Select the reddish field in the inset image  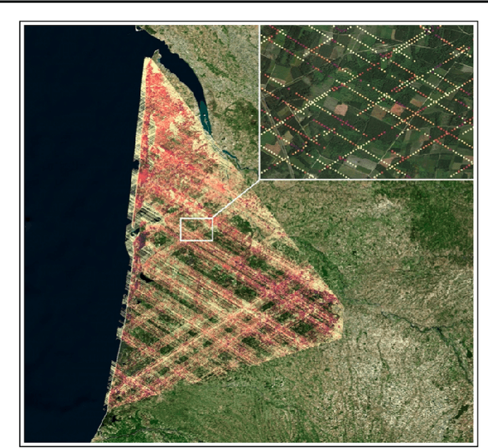[x=396, y=109]
